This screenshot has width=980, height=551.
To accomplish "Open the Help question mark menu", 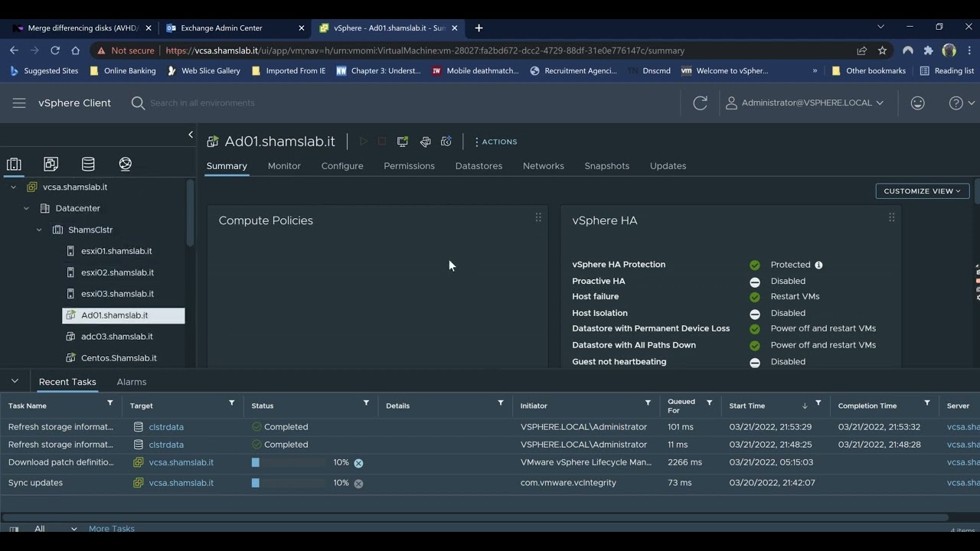I will point(961,103).
